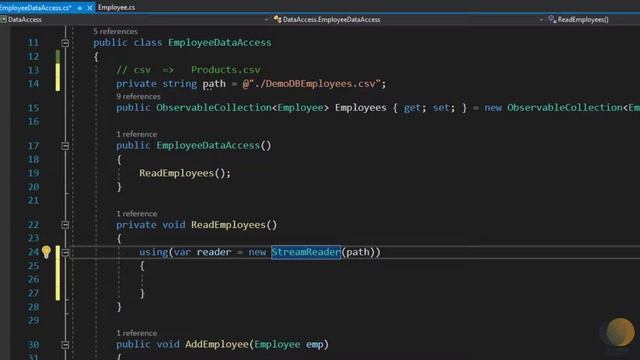The height and width of the screenshot is (360, 640).
Task: Open the lightbulb quick actions on line 24
Action: [46, 252]
